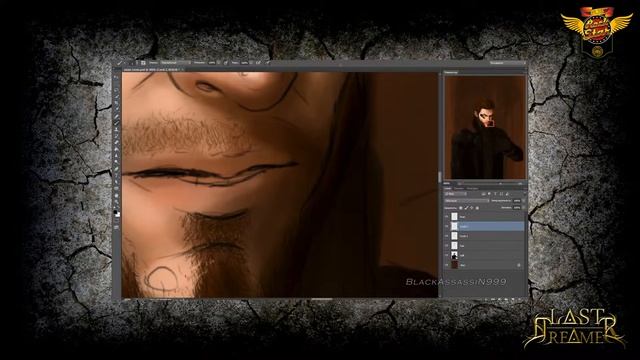Click lock all padlock icon in Layers

point(478,208)
